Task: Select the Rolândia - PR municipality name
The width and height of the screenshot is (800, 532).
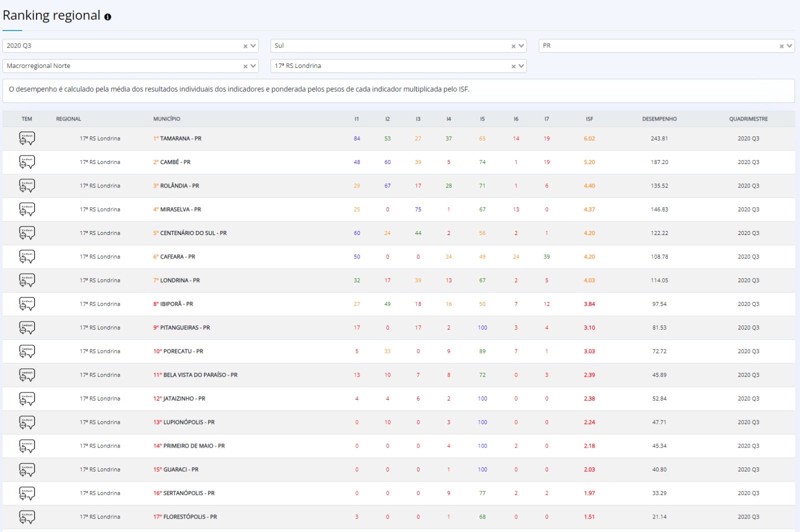Action: pyautogui.click(x=179, y=186)
